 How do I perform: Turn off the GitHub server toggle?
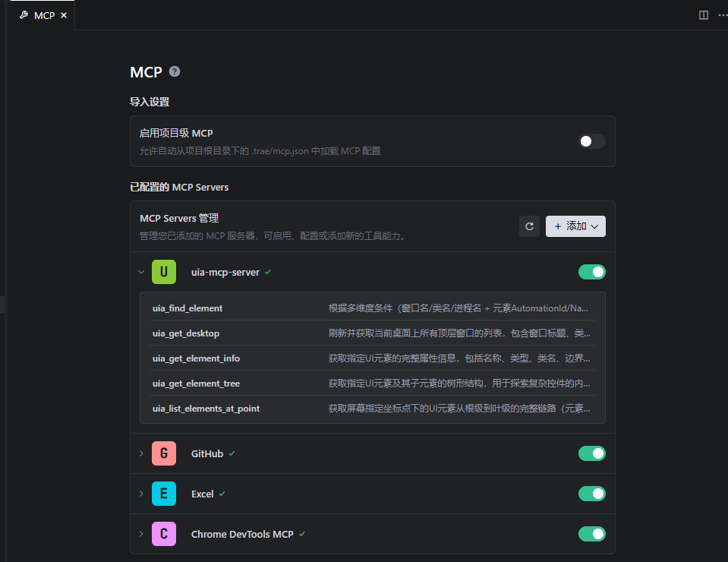click(592, 453)
